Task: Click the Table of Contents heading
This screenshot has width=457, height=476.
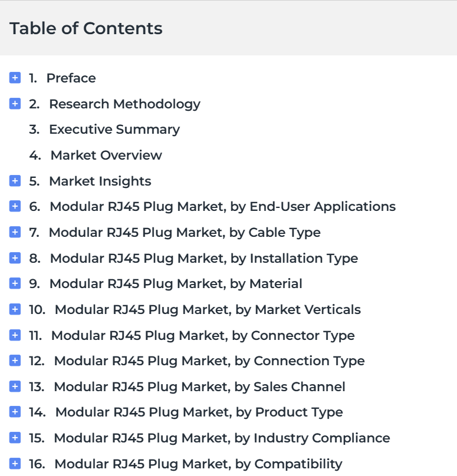Action: click(86, 28)
